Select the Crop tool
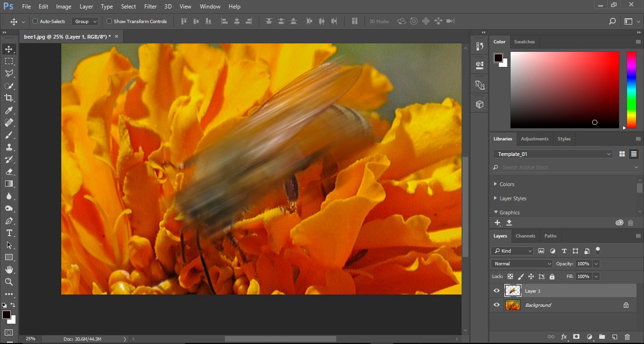This screenshot has width=644, height=344. point(9,98)
